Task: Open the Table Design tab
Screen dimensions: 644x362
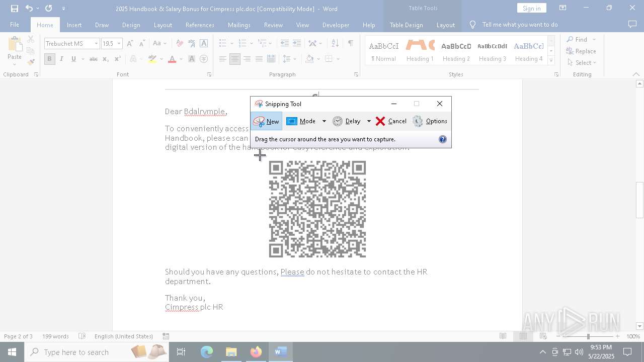Action: (x=406, y=25)
